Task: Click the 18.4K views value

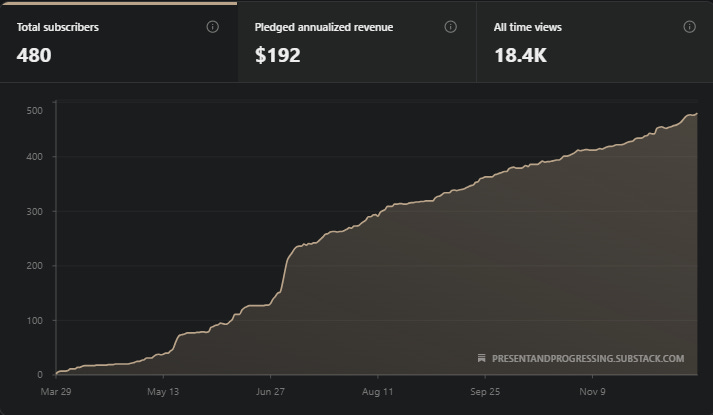Action: tap(520, 55)
